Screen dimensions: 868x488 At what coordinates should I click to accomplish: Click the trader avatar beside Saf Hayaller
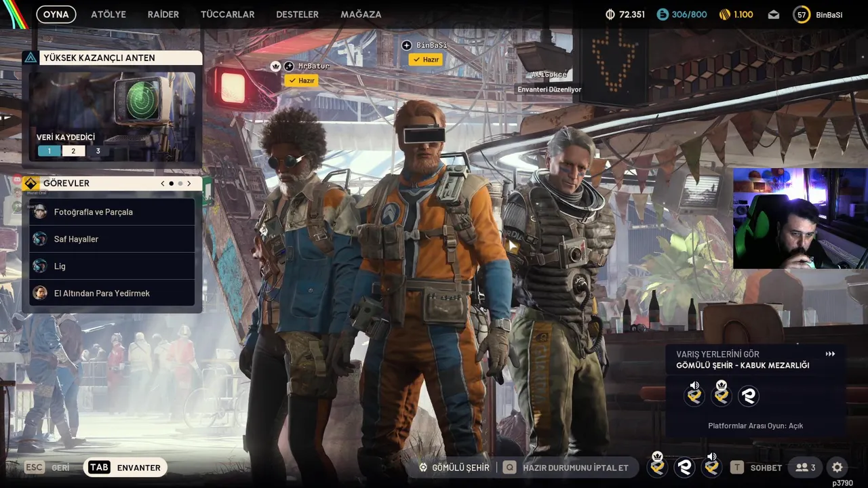click(x=40, y=239)
